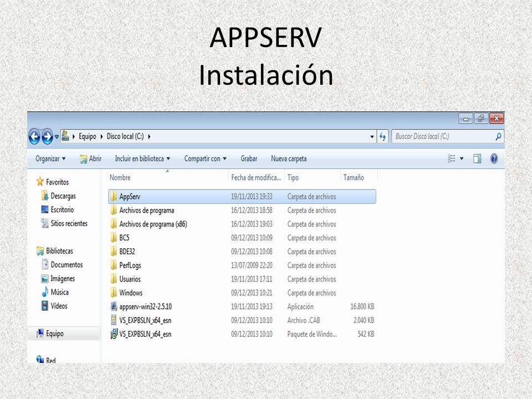
Task: Click the computer icon in the address bar
Action: [65, 136]
